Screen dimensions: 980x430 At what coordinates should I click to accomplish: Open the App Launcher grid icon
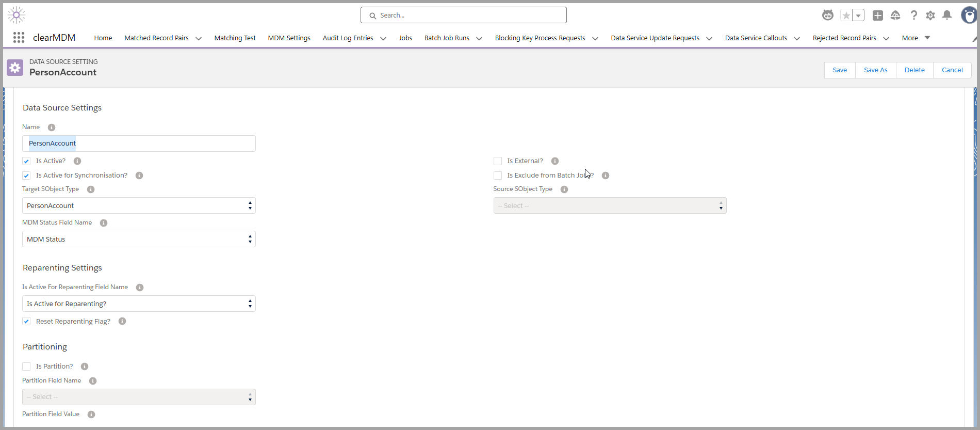(19, 38)
